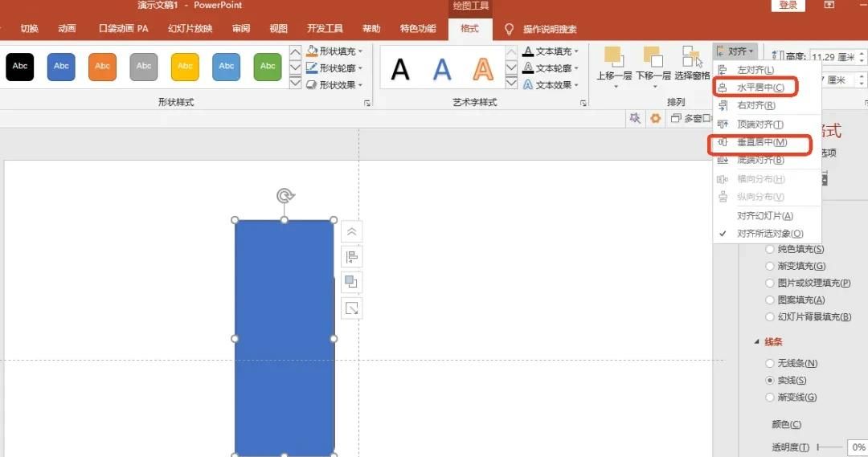The height and width of the screenshot is (457, 868).
Task: Open the 审阅 tab
Action: coord(241,28)
